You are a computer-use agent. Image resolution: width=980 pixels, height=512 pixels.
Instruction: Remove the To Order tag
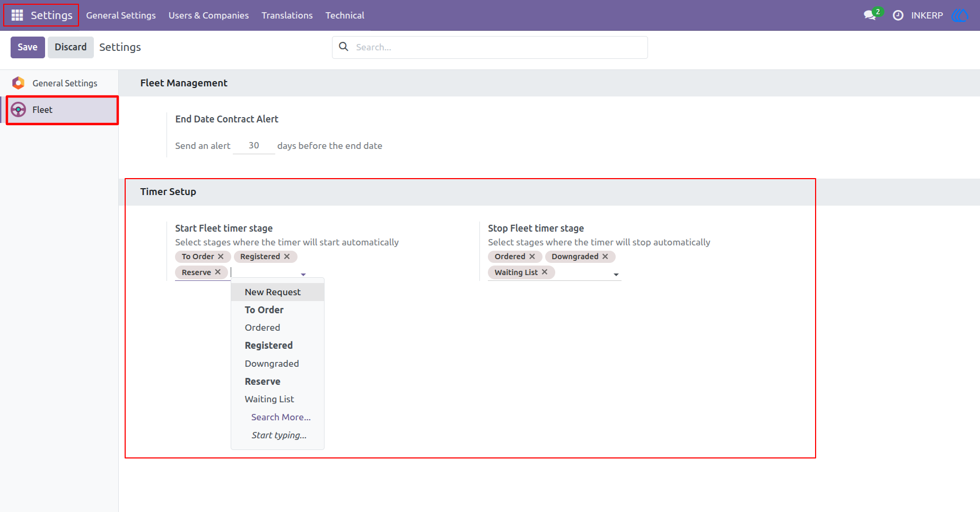(221, 257)
